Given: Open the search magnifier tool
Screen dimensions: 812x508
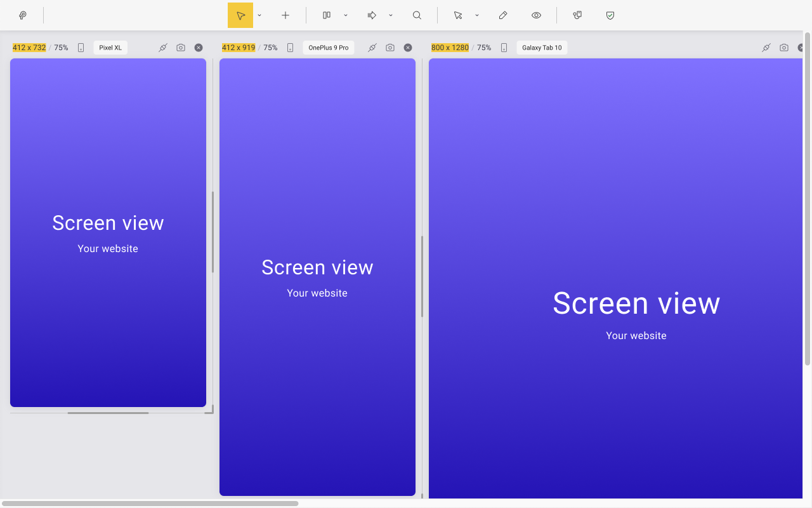Looking at the screenshot, I should click(417, 15).
